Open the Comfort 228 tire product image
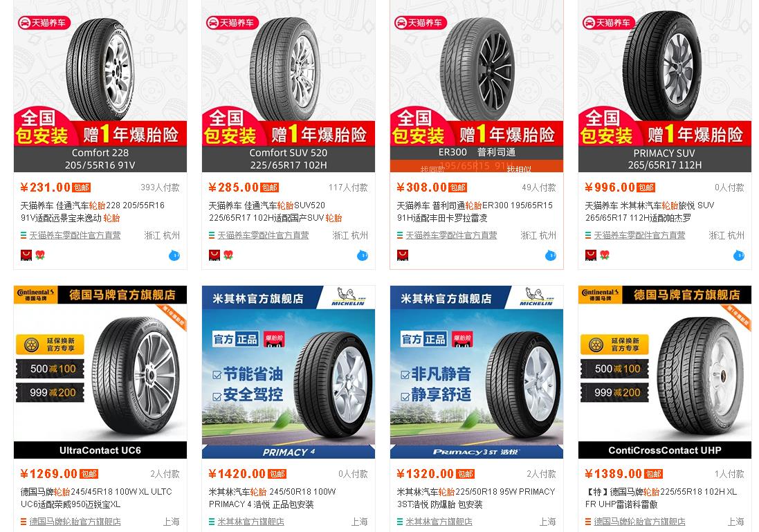This screenshot has width=759, height=532. (x=100, y=86)
